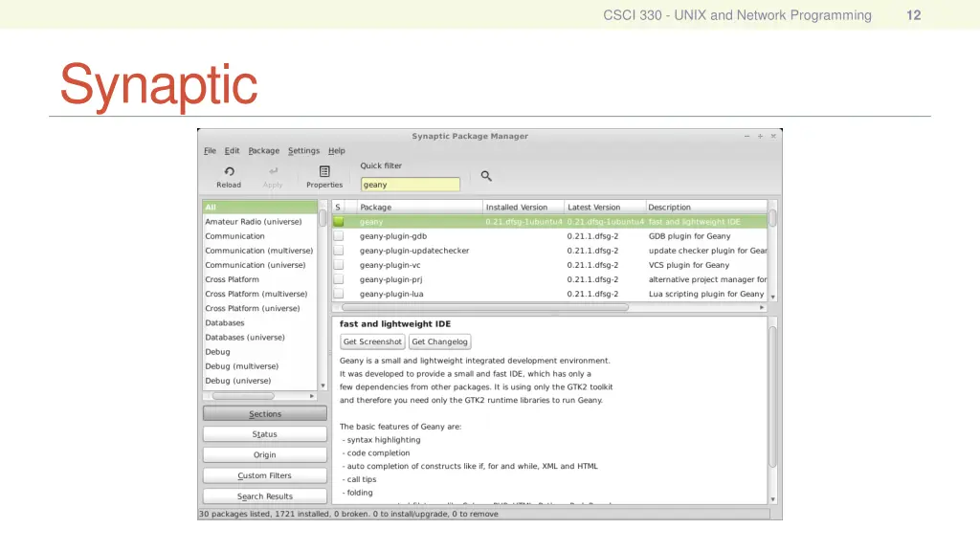980x551 pixels.
Task: Click the Apply toolbar icon
Action: pyautogui.click(x=273, y=172)
